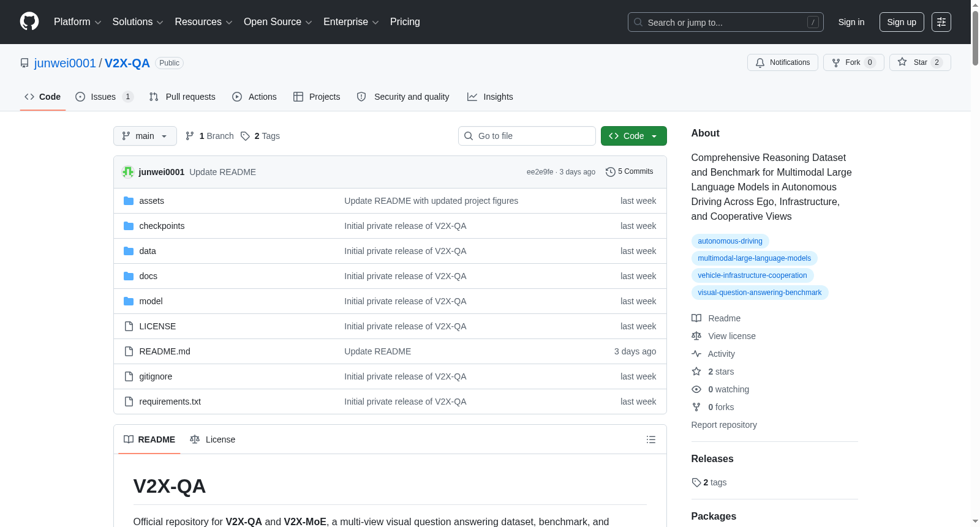Click the Sign in link

[x=851, y=22]
